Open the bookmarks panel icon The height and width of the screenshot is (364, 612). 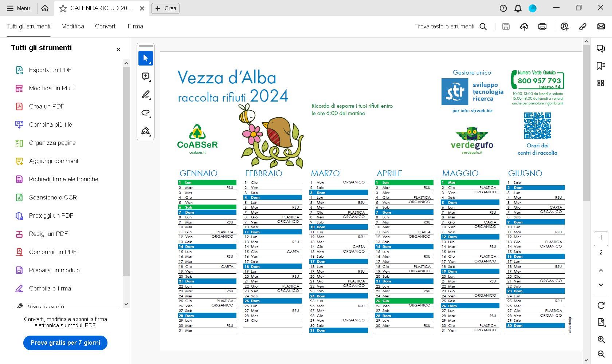click(601, 66)
